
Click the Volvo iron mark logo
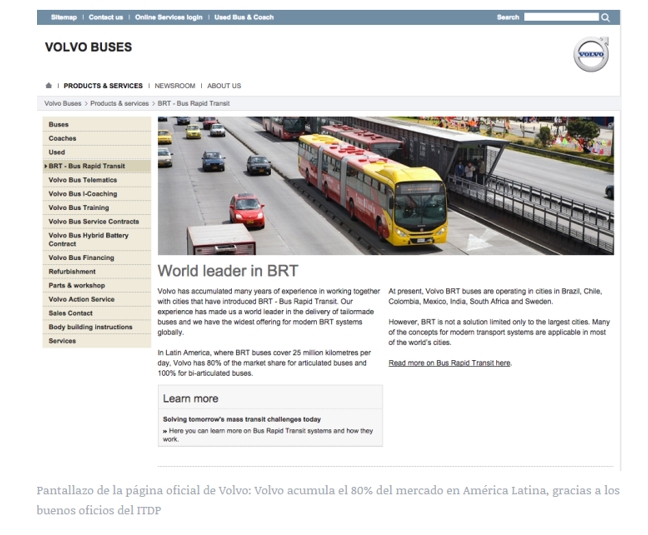(x=590, y=54)
